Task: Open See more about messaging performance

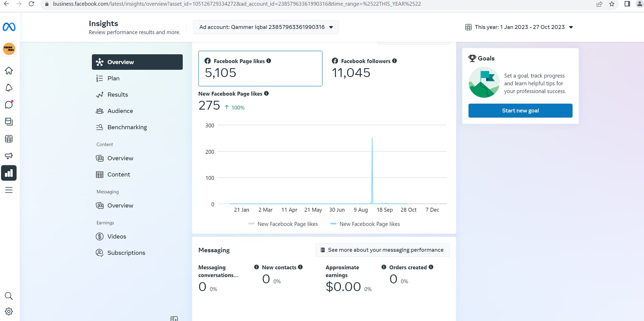Action: point(382,250)
